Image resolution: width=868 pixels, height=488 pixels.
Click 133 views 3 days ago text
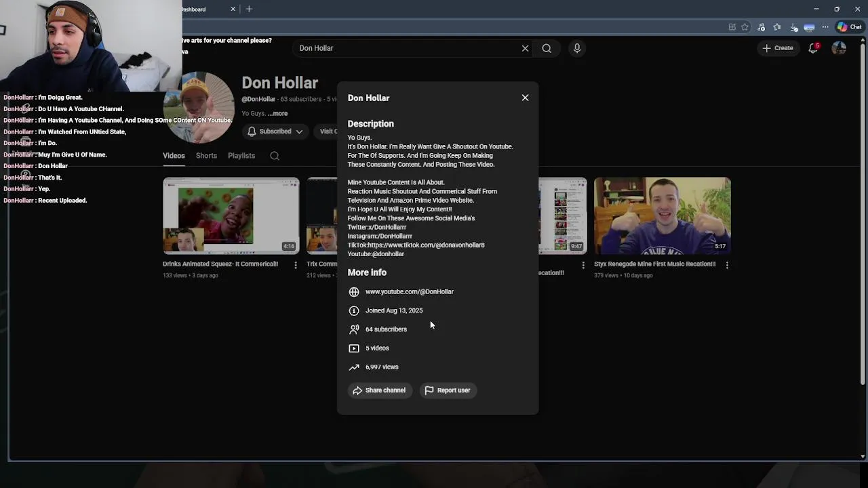point(191,276)
